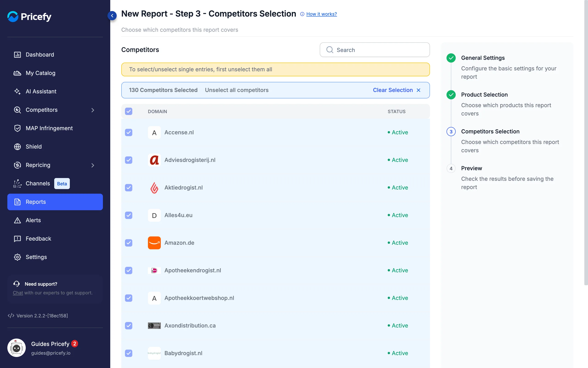588x368 pixels.
Task: Uncheck the Axondistribution.ca checkbox
Action: coord(129,325)
